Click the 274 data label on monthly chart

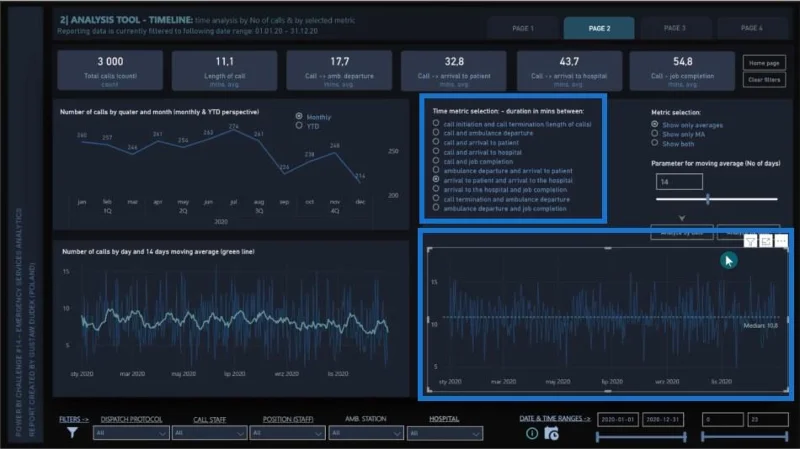point(234,126)
